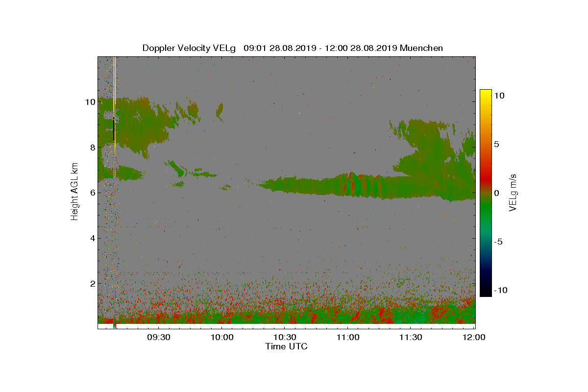This screenshot has width=588, height=392.
Task: Click the '10:30' time tick label
Action: [x=285, y=338]
